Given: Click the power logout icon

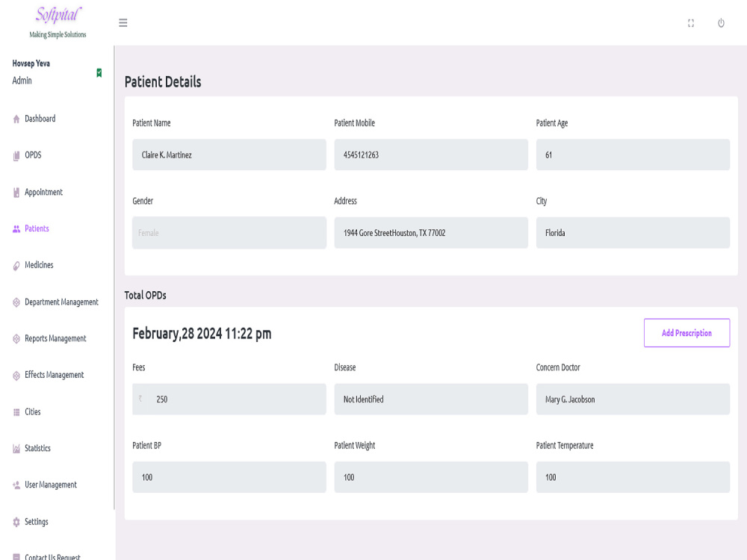Looking at the screenshot, I should (x=722, y=23).
